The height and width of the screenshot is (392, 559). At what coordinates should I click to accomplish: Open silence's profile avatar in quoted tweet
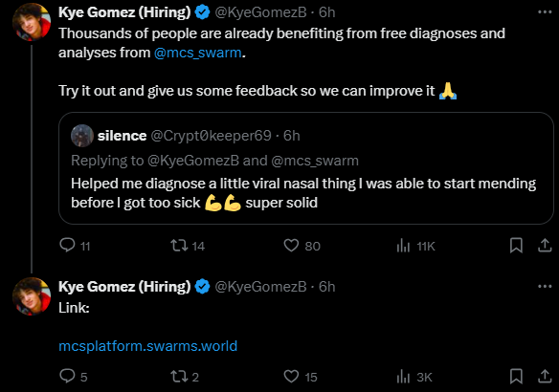[82, 136]
